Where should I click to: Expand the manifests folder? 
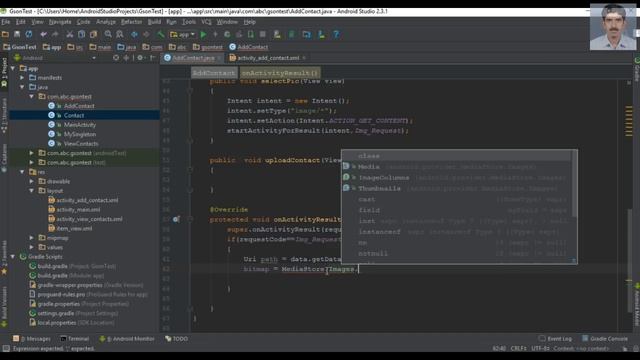(x=22, y=78)
